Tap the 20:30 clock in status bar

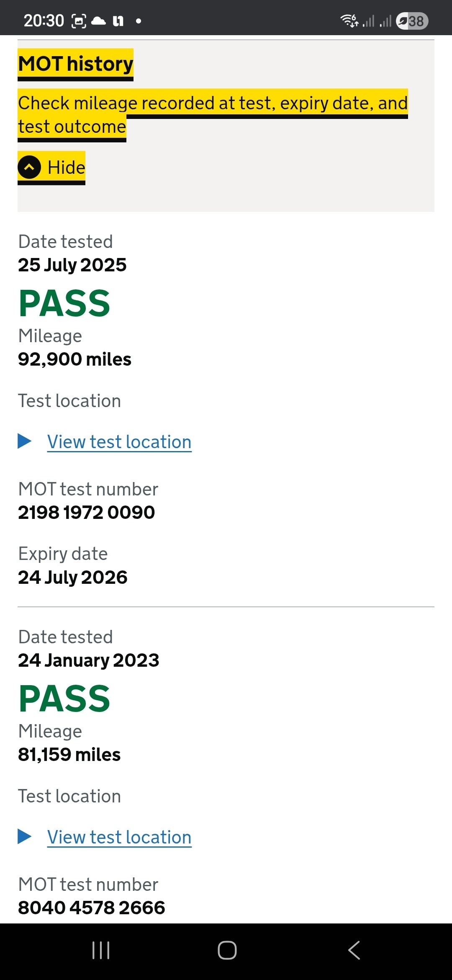pos(44,21)
